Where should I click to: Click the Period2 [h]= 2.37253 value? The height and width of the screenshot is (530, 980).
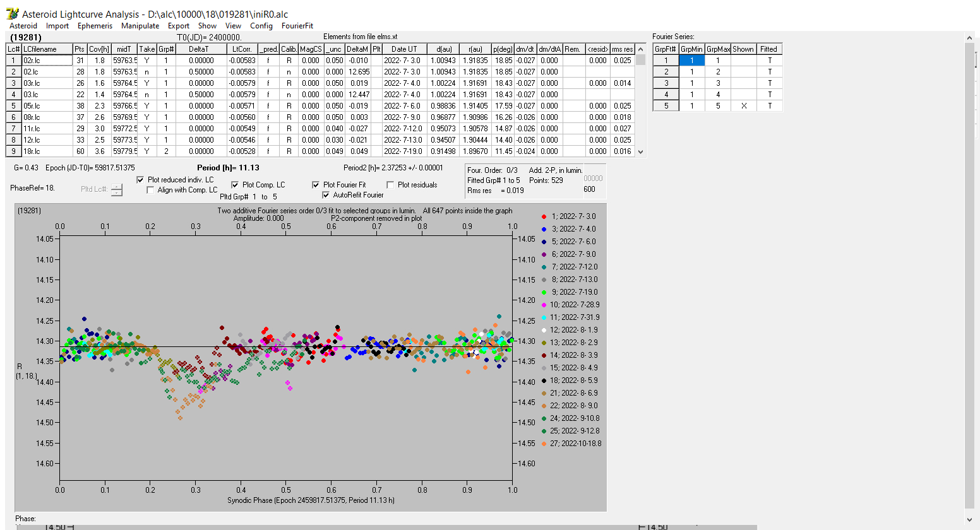(393, 168)
